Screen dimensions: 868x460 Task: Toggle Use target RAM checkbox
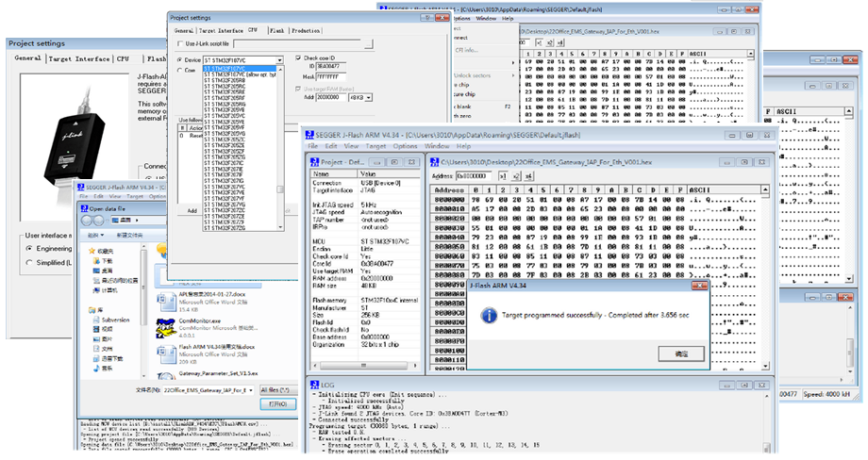(298, 89)
